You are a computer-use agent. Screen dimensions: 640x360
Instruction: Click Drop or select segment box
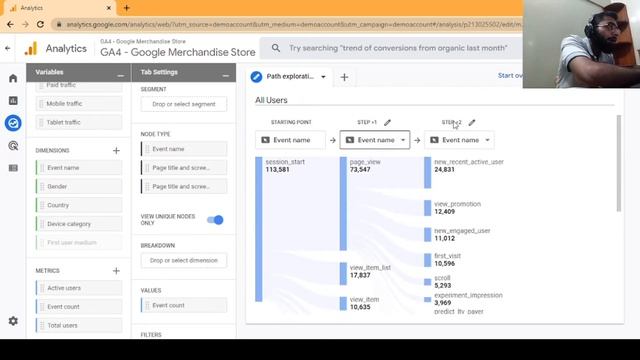pos(184,104)
